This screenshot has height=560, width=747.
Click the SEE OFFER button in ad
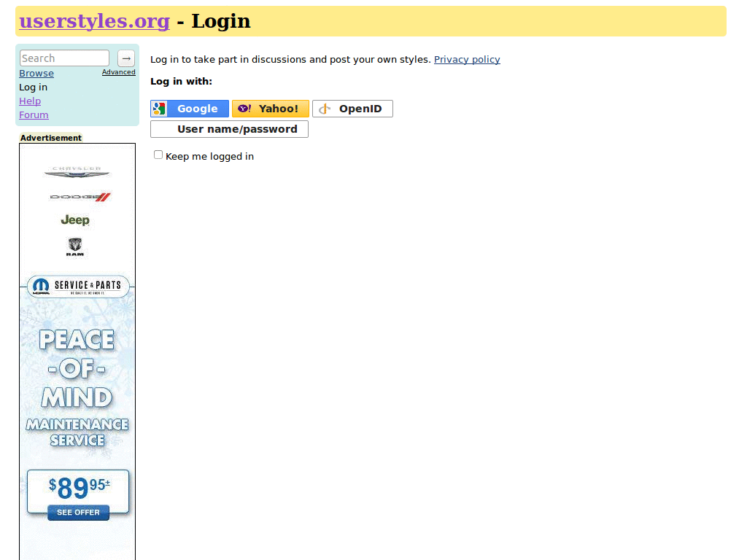[78, 513]
